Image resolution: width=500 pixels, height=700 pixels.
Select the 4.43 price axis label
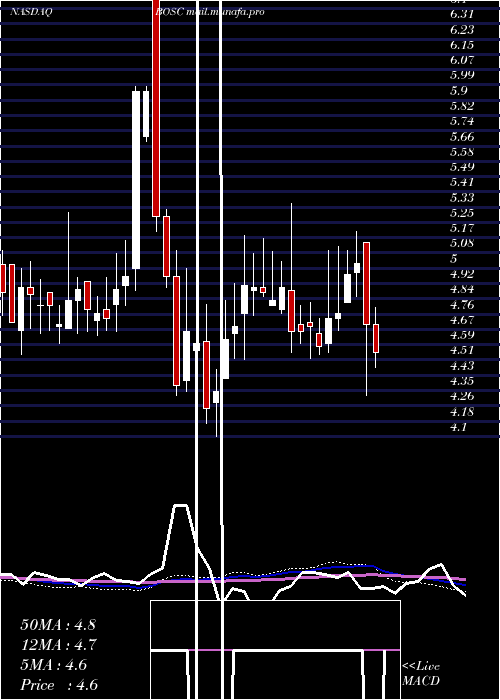pyautogui.click(x=462, y=366)
